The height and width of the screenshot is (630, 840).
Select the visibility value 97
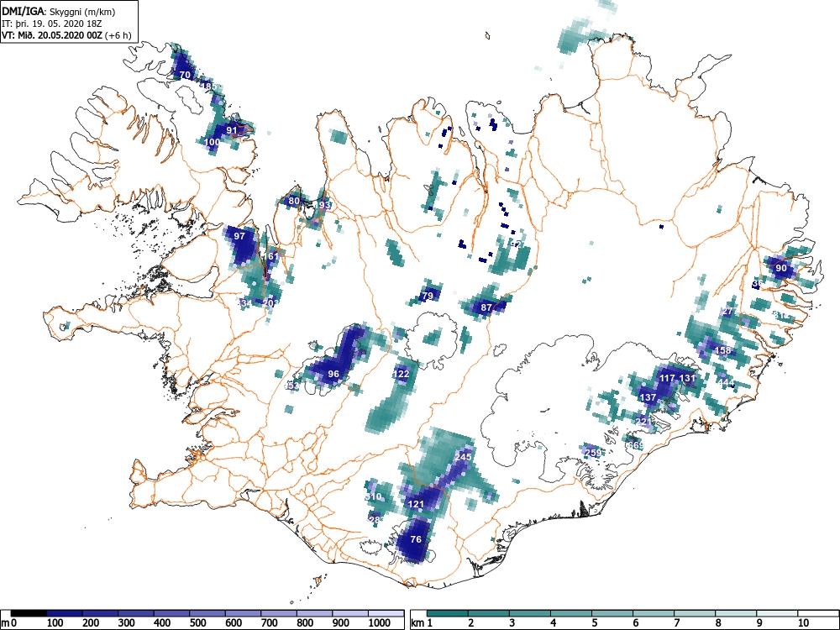click(239, 236)
